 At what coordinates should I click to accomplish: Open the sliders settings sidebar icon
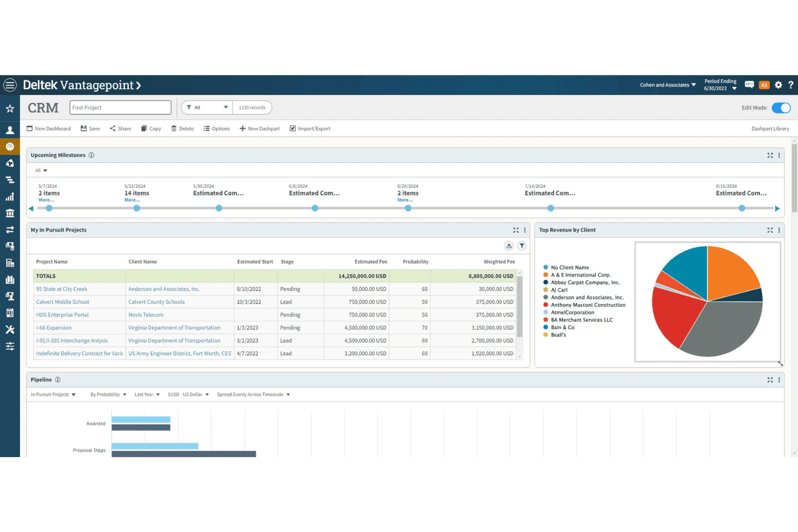[x=10, y=347]
